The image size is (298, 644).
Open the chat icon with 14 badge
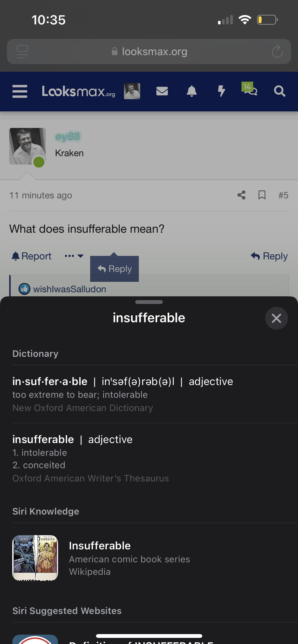(250, 90)
